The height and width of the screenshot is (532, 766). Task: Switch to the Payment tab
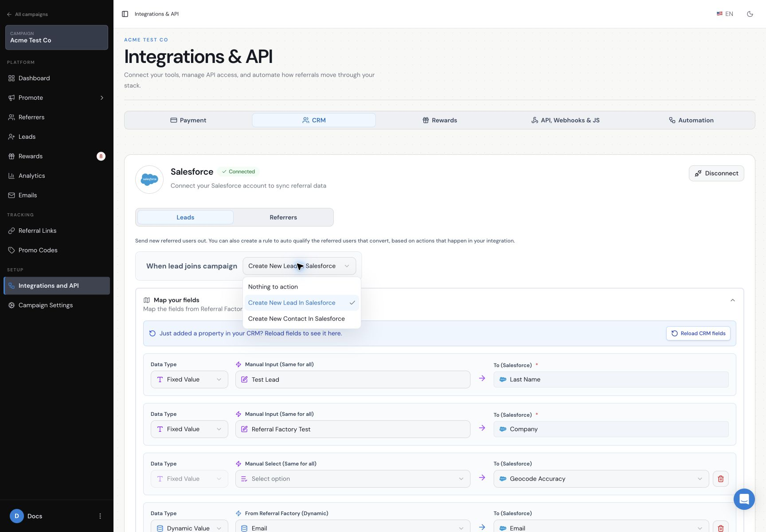point(188,120)
